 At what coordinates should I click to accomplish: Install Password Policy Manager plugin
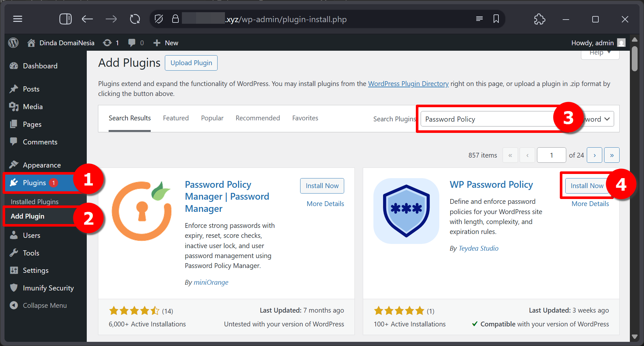pyautogui.click(x=322, y=186)
